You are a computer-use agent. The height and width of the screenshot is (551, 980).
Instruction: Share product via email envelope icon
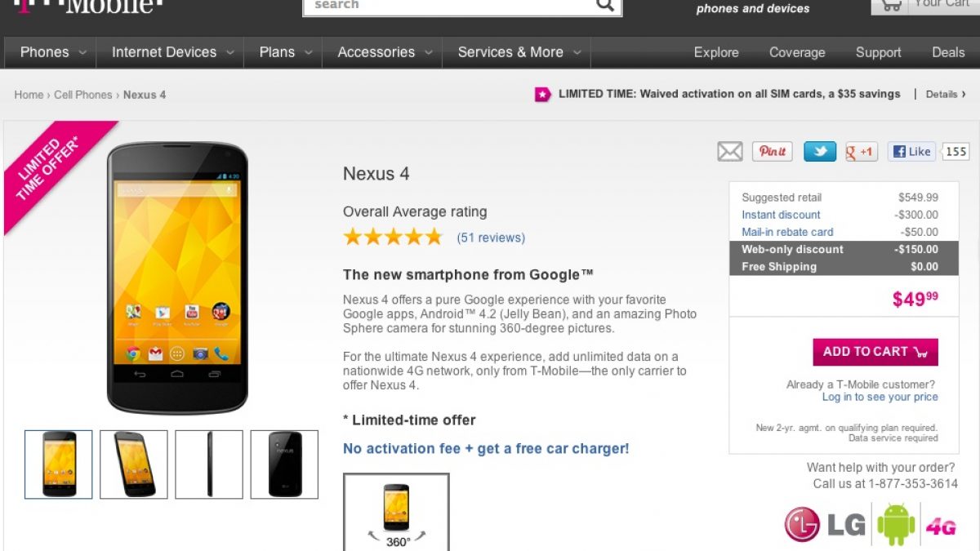(x=729, y=152)
